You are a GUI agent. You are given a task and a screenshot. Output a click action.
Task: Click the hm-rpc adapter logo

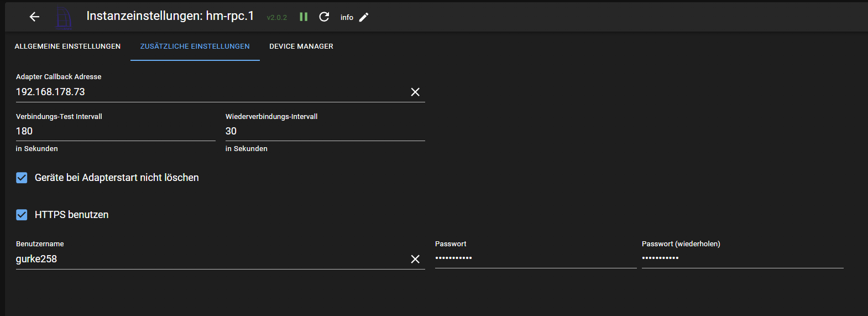coord(64,18)
